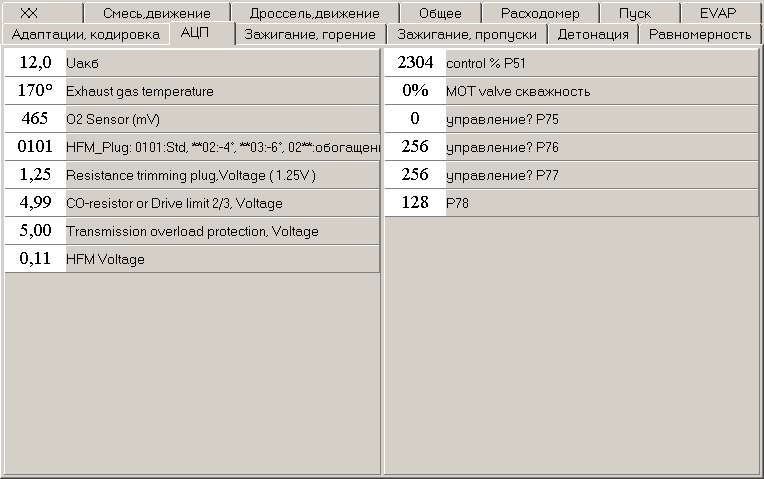This screenshot has width=764, height=479.
Task: Click the MOT valve скважность row
Action: 572,91
